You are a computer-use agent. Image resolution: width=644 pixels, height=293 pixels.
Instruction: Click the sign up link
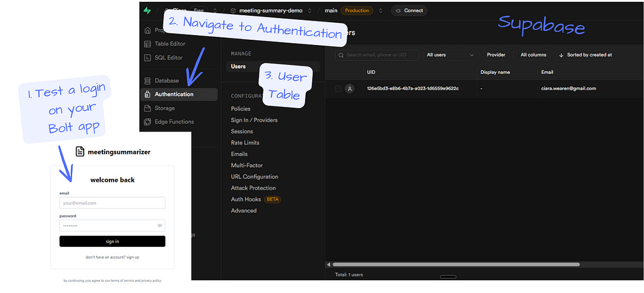click(133, 257)
